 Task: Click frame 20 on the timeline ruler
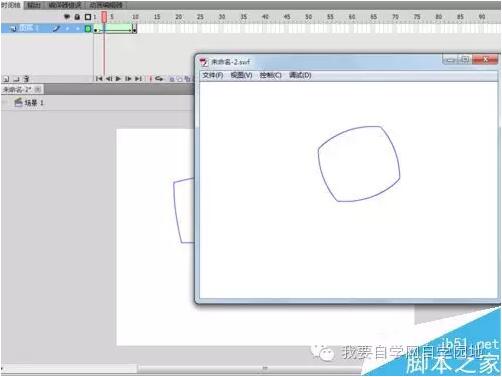[179, 17]
